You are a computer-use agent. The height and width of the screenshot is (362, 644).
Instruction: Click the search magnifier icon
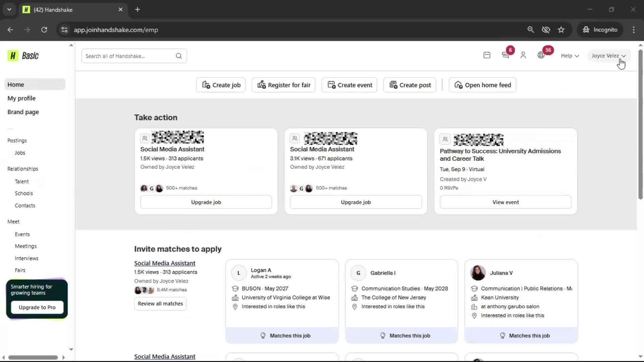coord(179,56)
